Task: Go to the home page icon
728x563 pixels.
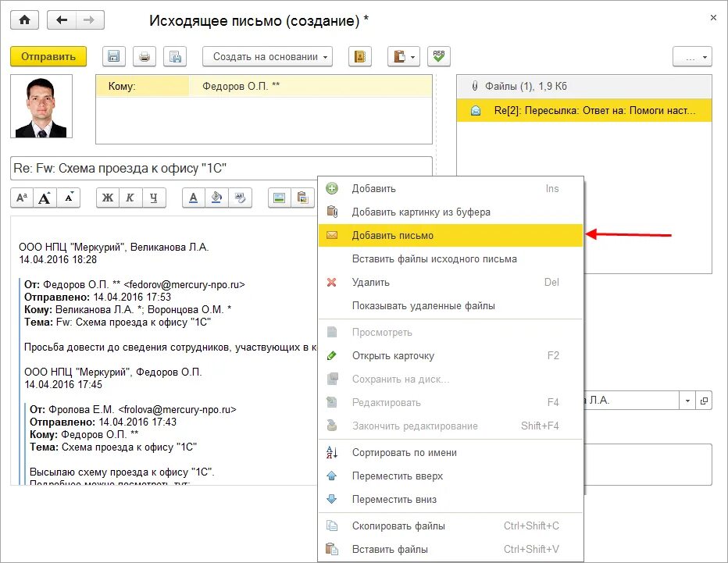Action: tap(25, 20)
